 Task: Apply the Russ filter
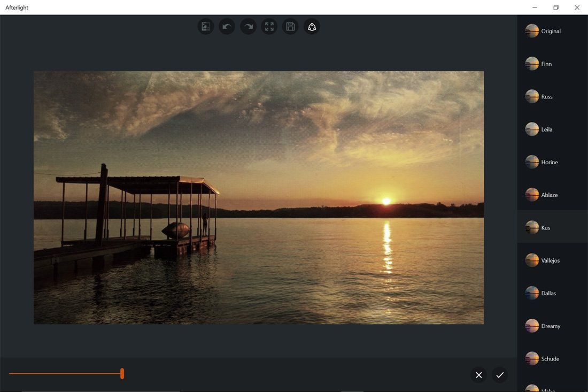click(551, 96)
